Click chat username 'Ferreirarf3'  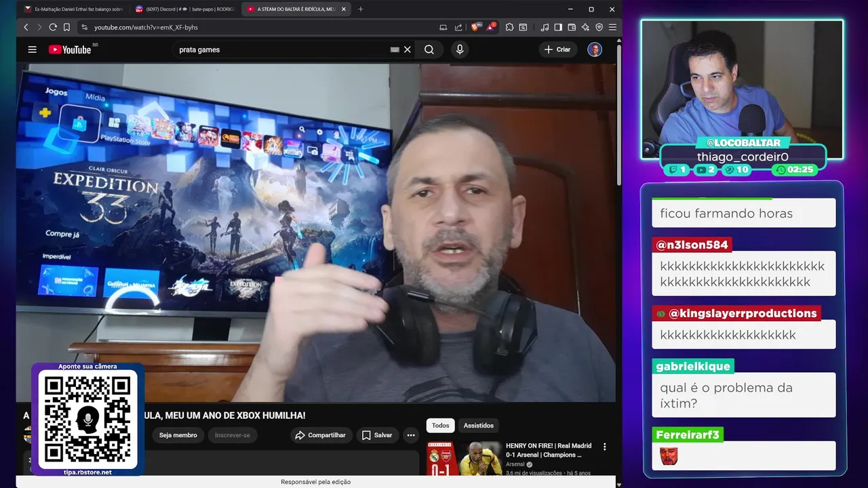pos(688,435)
